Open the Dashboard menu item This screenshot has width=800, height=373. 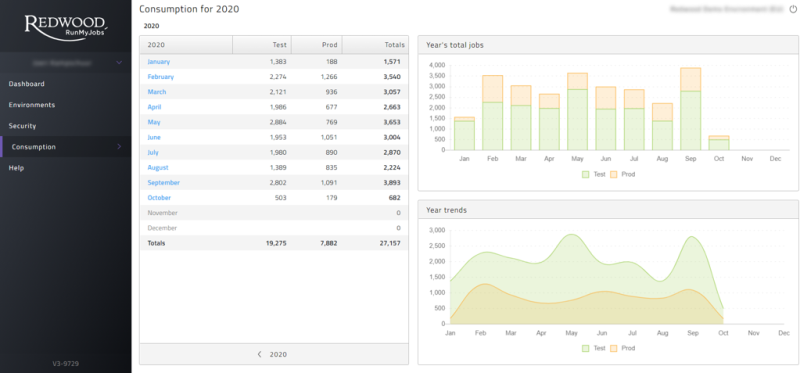[27, 84]
